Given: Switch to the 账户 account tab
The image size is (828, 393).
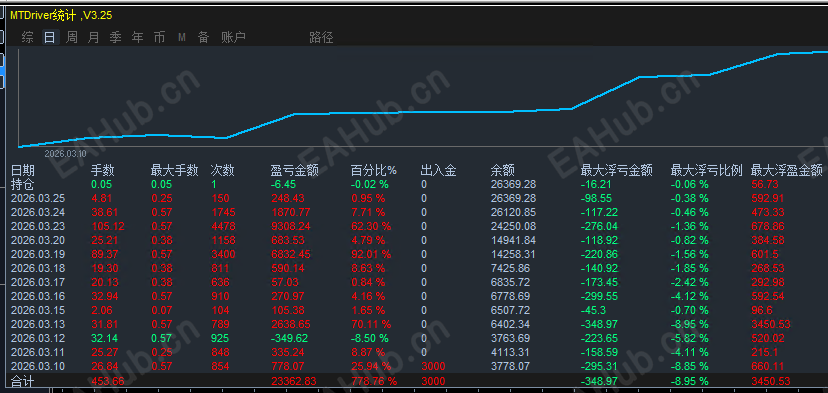Looking at the screenshot, I should point(233,38).
